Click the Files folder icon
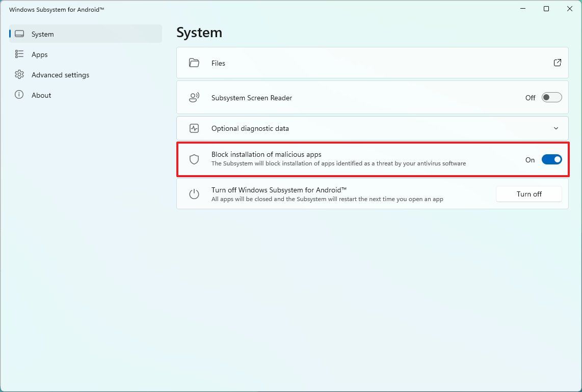This screenshot has height=392, width=582. coord(194,63)
